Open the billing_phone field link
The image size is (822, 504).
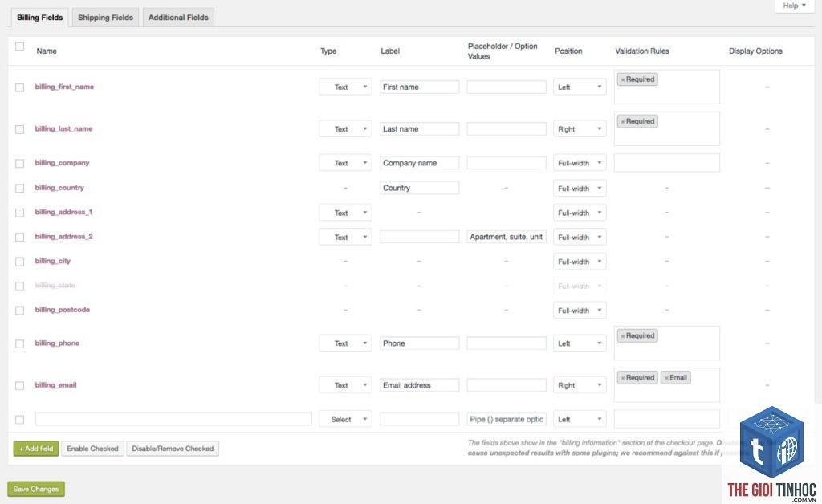[x=57, y=343]
